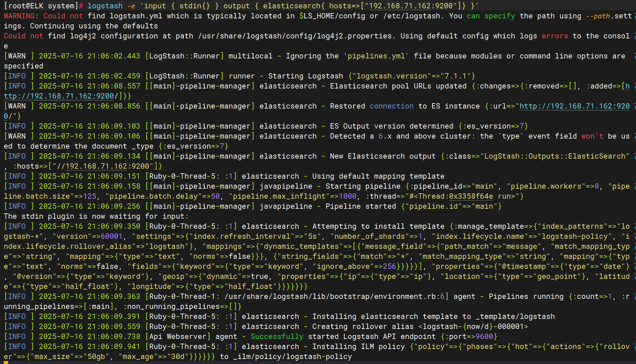Image resolution: width=636 pixels, height=364 pixels.
Task: Click timestamp 21:06:09.103
Action: (x=114, y=126)
